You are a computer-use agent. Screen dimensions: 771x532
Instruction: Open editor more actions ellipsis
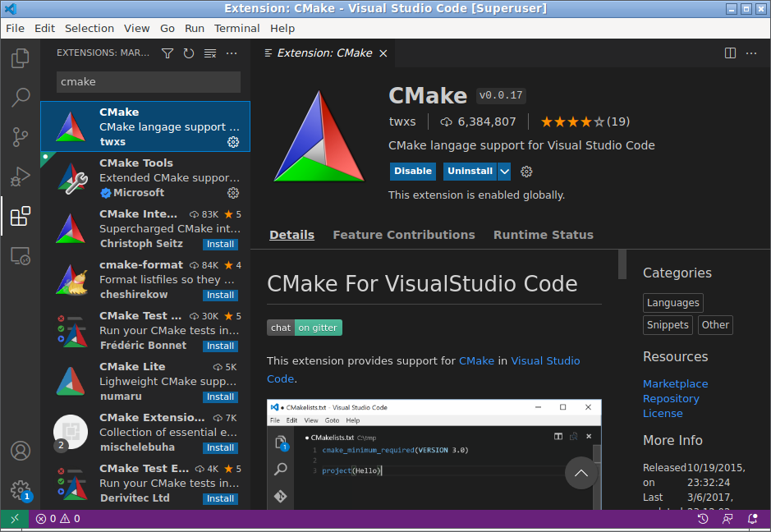point(751,53)
